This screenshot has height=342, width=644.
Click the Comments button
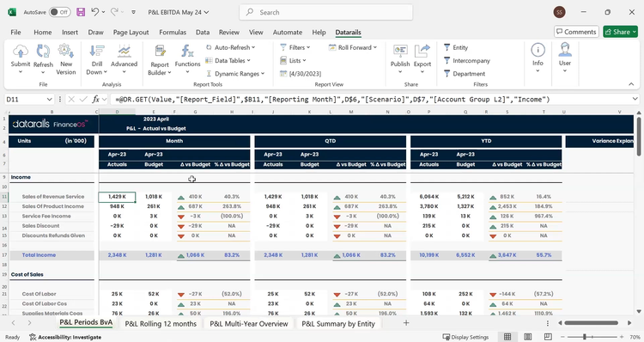pos(576,32)
